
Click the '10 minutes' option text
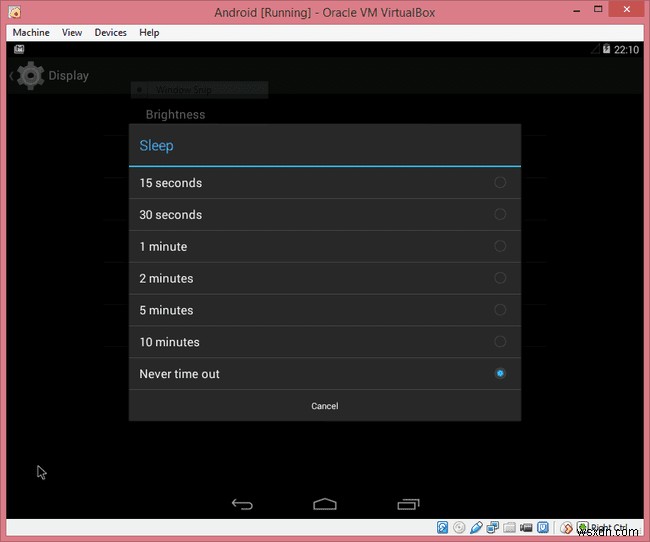point(170,342)
